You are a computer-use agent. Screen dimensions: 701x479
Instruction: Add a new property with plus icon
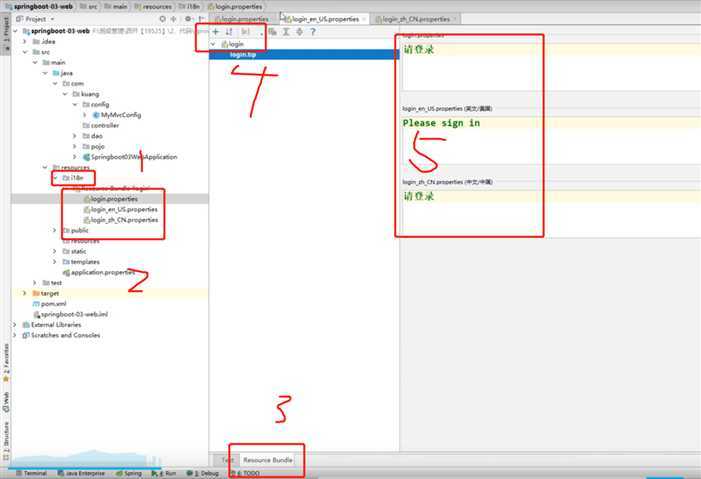click(x=215, y=32)
